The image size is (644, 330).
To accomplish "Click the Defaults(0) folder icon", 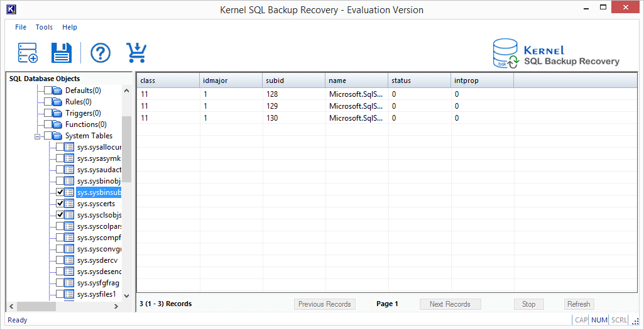I will (58, 91).
